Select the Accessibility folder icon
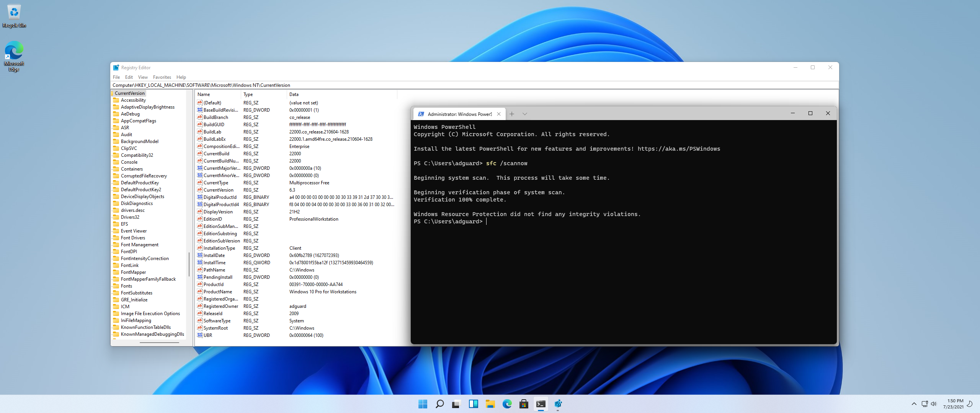Viewport: 980px width, 413px height. coord(116,100)
